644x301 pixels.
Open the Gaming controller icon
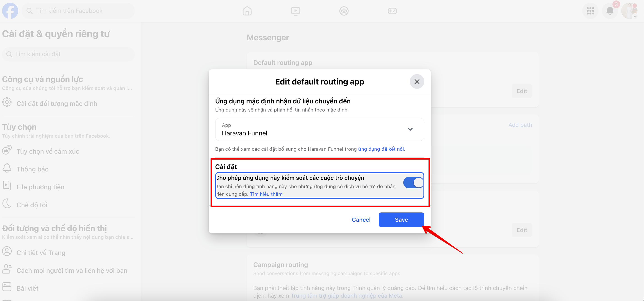pos(392,11)
